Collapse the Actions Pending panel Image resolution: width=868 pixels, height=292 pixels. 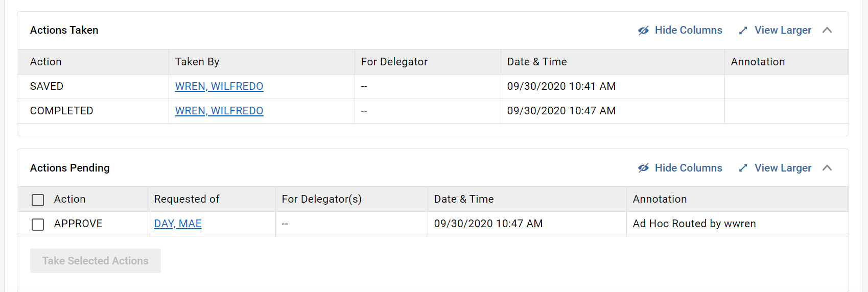827,168
